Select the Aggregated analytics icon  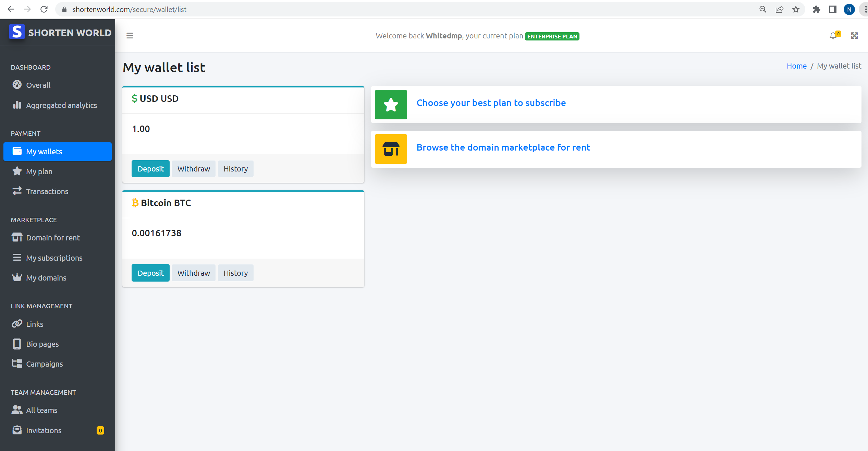tap(17, 105)
